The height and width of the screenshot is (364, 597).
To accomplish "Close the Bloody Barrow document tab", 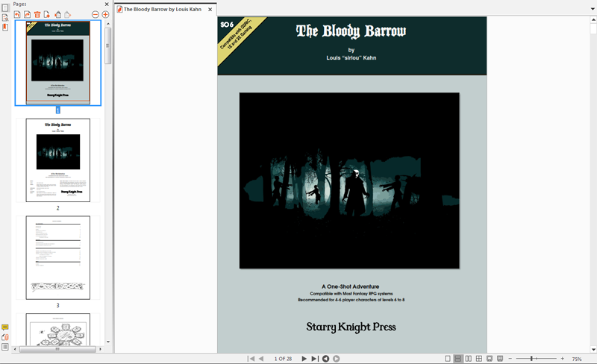I will click(210, 10).
